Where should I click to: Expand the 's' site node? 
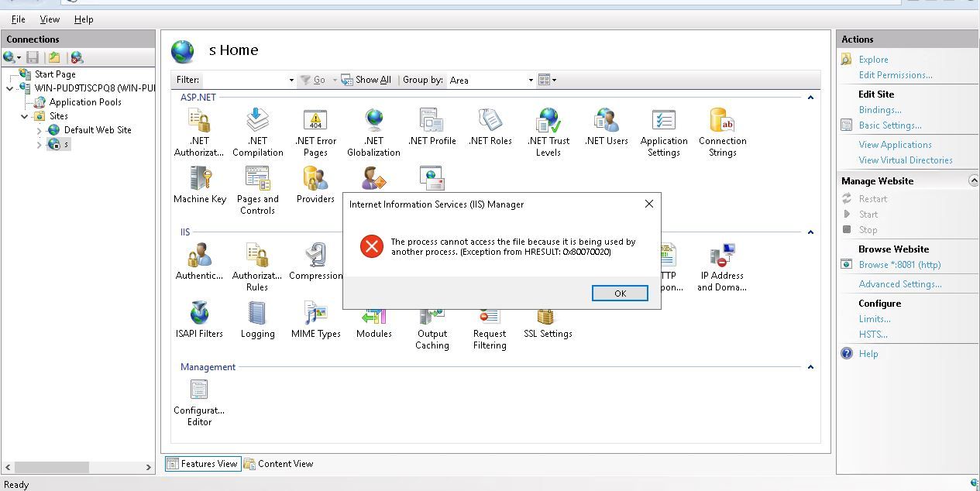point(39,144)
